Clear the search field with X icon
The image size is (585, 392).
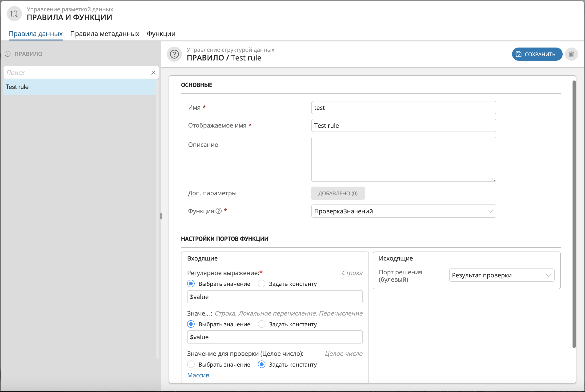point(153,72)
